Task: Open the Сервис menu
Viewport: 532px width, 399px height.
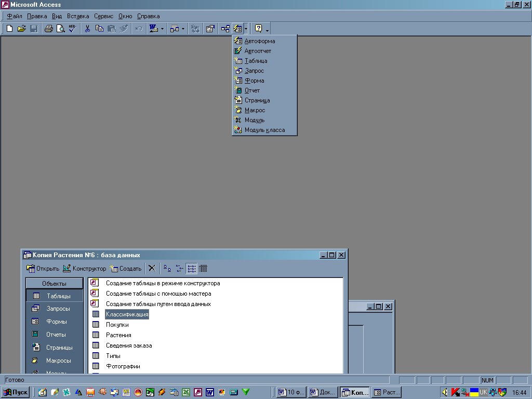Action: pyautogui.click(x=104, y=16)
